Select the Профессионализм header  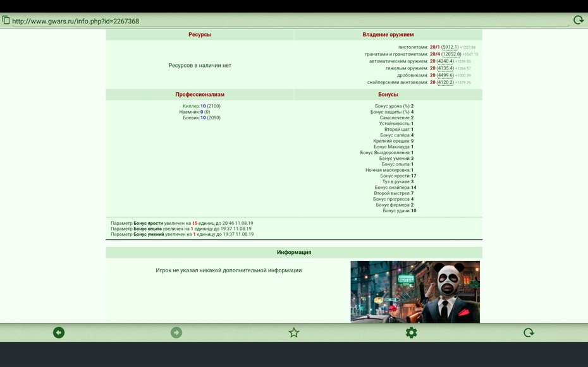tap(200, 94)
